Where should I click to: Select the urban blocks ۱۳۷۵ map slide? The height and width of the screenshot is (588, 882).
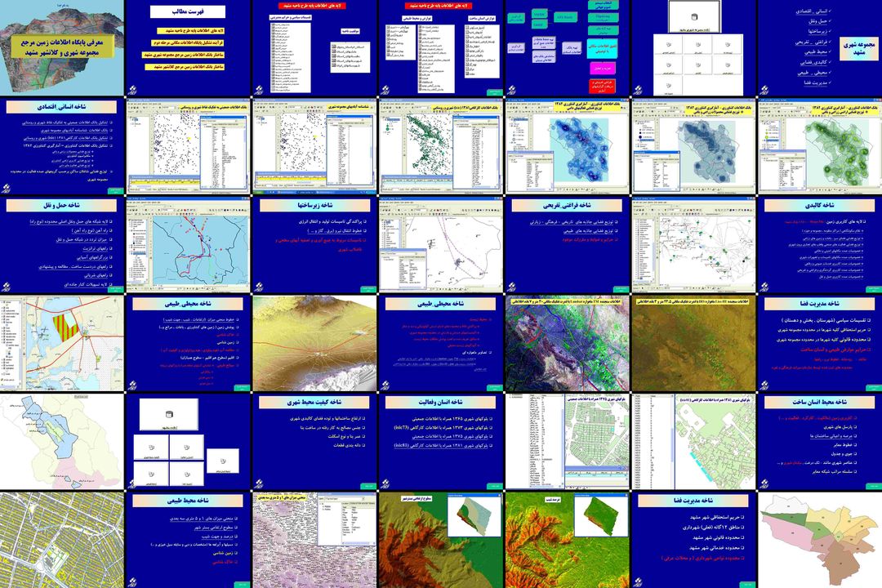pos(567,442)
